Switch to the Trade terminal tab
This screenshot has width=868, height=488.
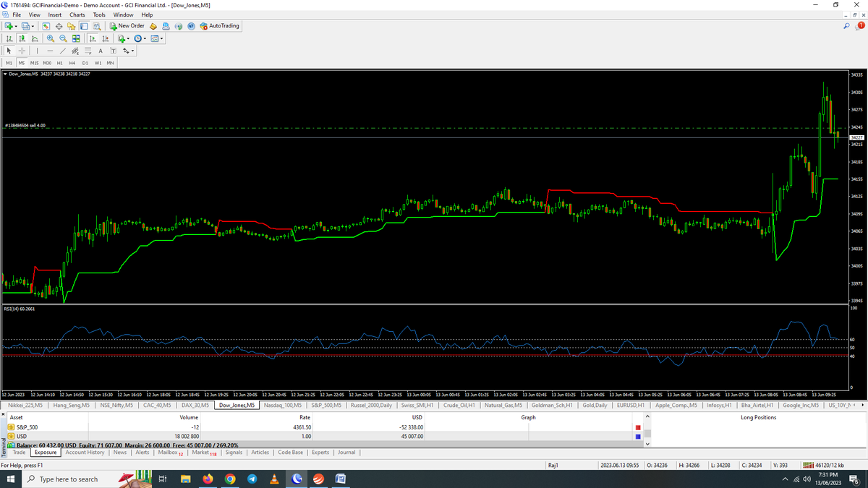pyautogui.click(x=19, y=453)
